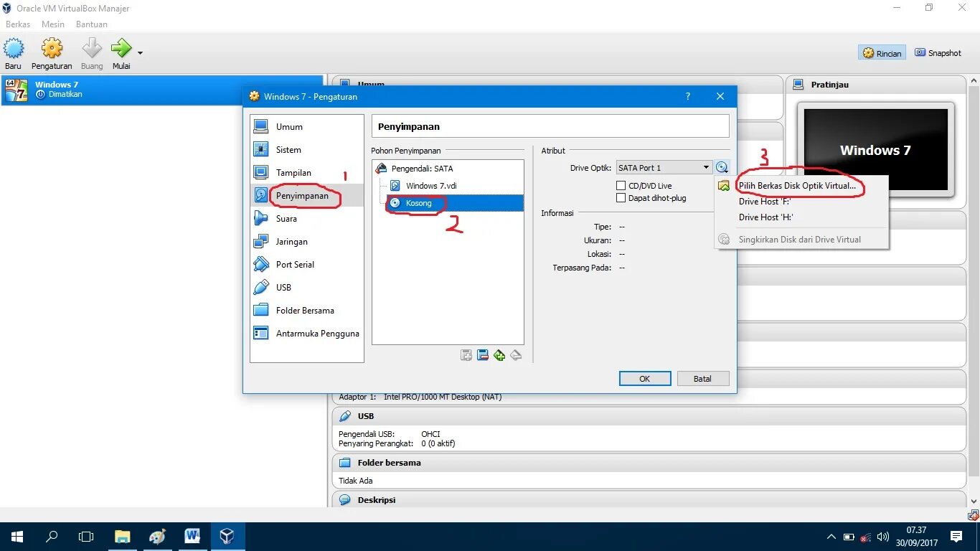Select the Sistem settings category
980x551 pixels.
(307, 150)
